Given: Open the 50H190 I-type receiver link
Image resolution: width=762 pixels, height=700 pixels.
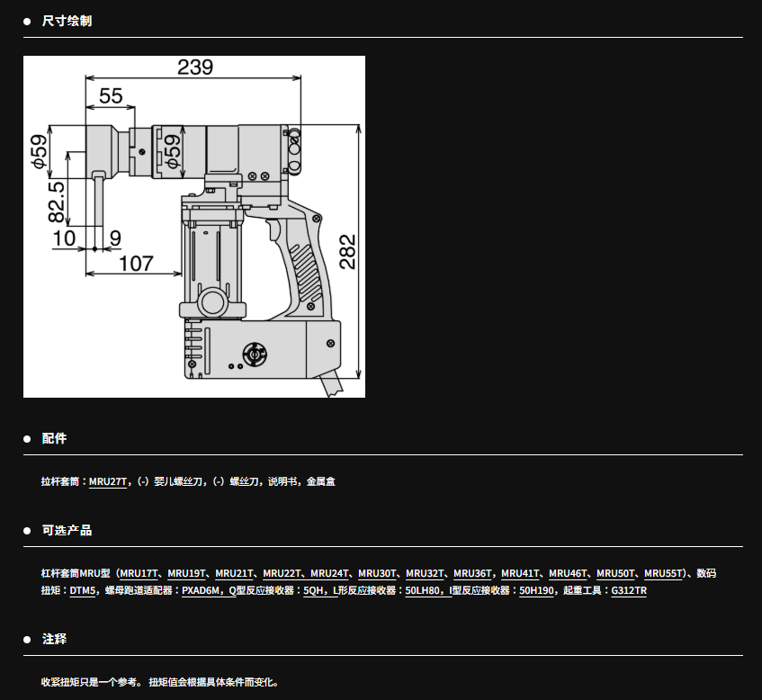Looking at the screenshot, I should (536, 591).
